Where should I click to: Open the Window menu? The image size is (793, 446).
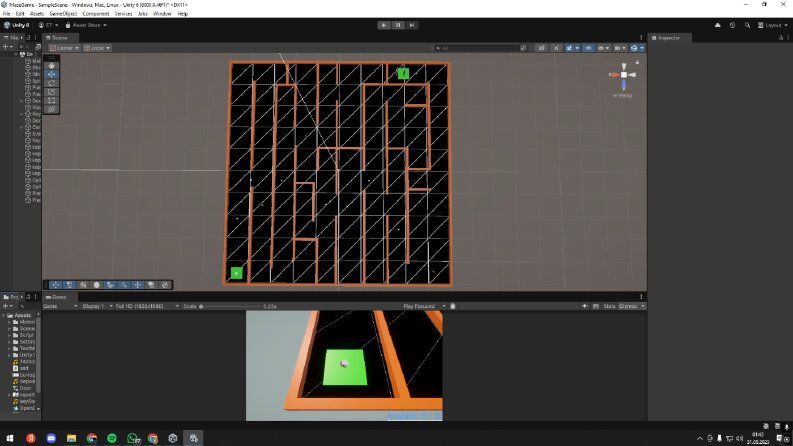162,14
